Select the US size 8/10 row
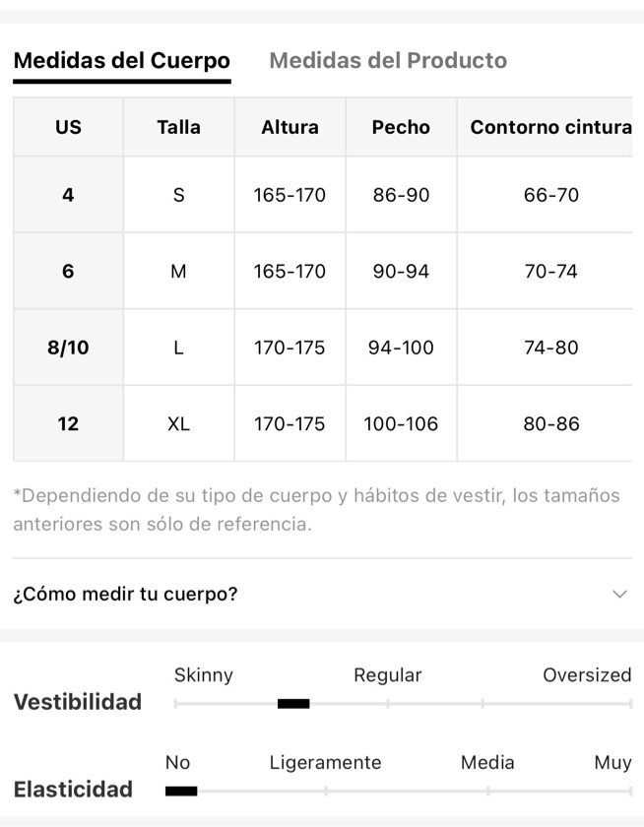Image resolution: width=644 pixels, height=827 pixels. click(323, 347)
